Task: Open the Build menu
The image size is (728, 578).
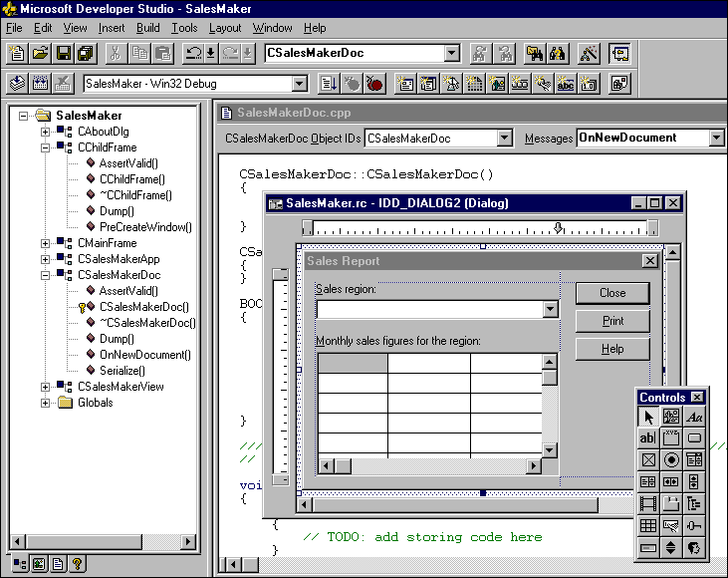Action: (x=148, y=28)
